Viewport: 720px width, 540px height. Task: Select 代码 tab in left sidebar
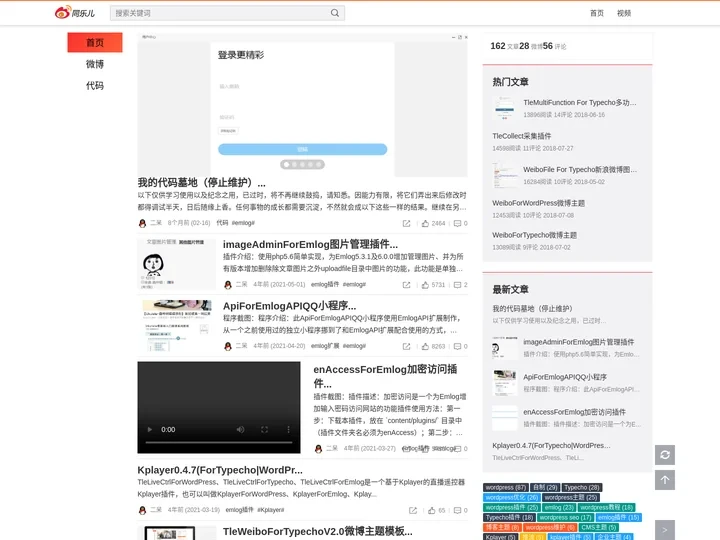click(95, 85)
